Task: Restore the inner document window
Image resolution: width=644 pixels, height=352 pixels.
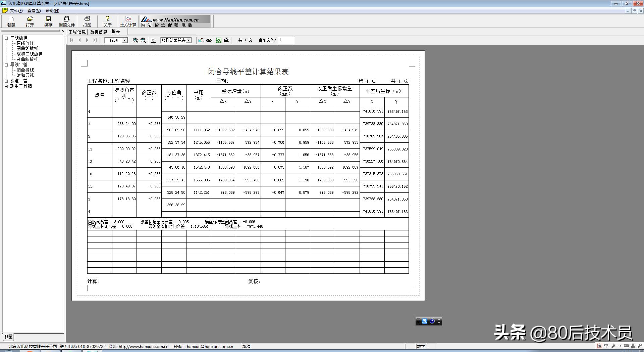Action: [x=634, y=11]
